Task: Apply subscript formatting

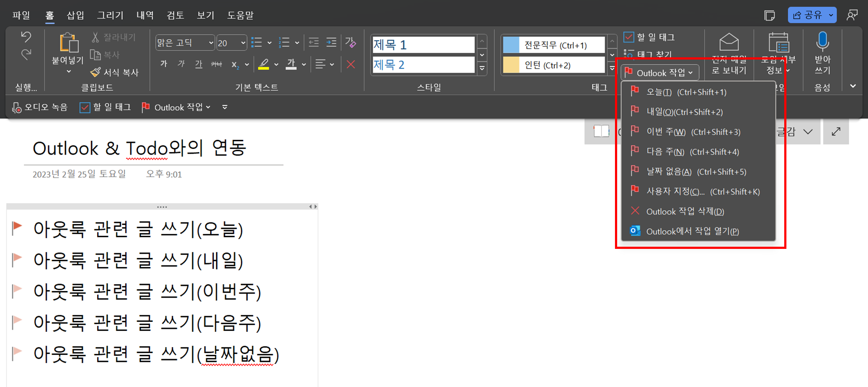Action: (235, 65)
